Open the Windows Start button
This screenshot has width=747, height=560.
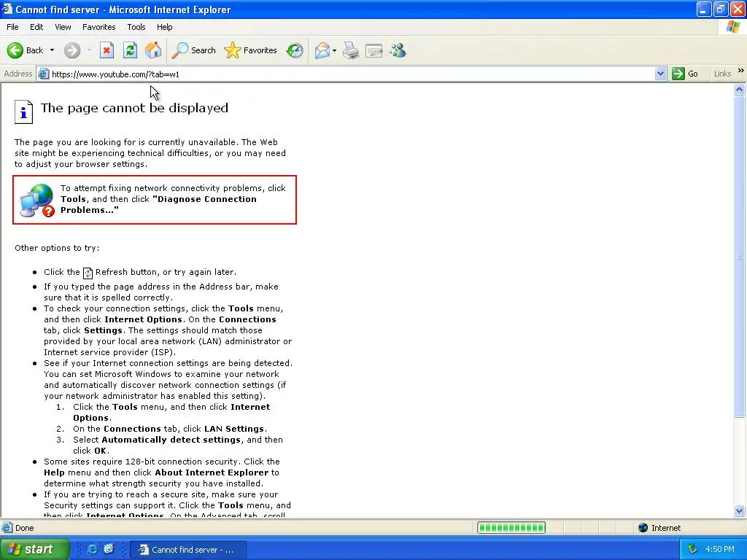coord(34,549)
